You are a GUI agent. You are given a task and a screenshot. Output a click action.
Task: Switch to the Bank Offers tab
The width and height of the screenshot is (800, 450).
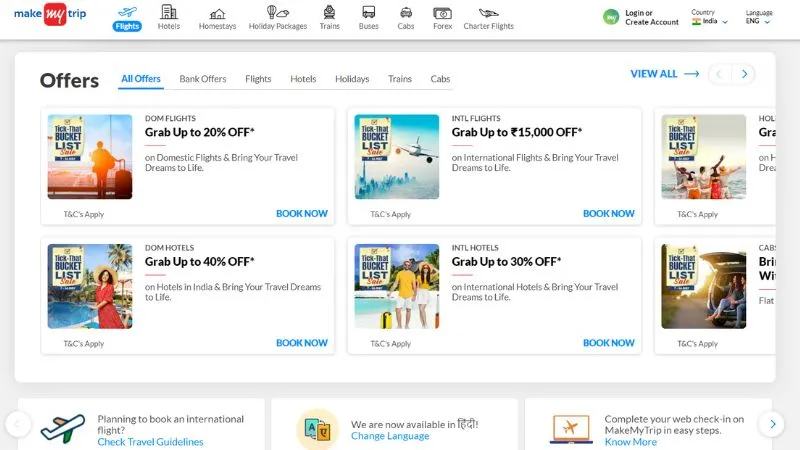pyautogui.click(x=203, y=79)
